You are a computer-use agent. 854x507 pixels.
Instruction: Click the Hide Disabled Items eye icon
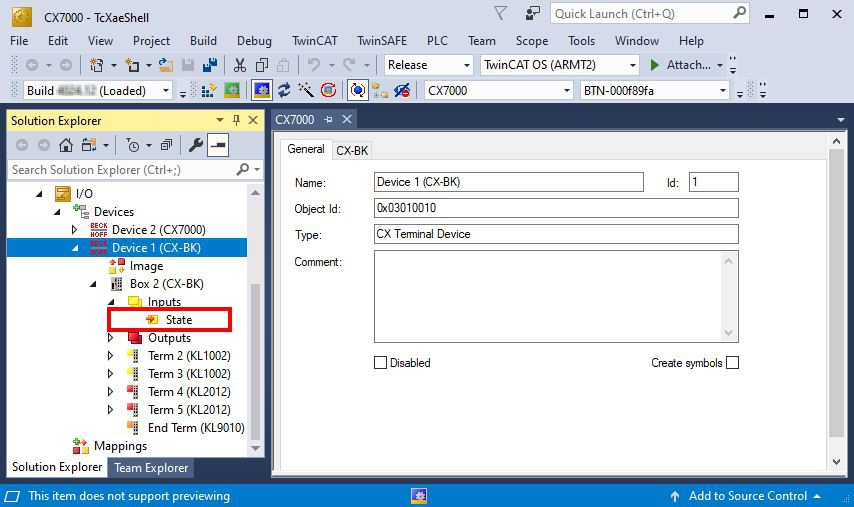[402, 90]
